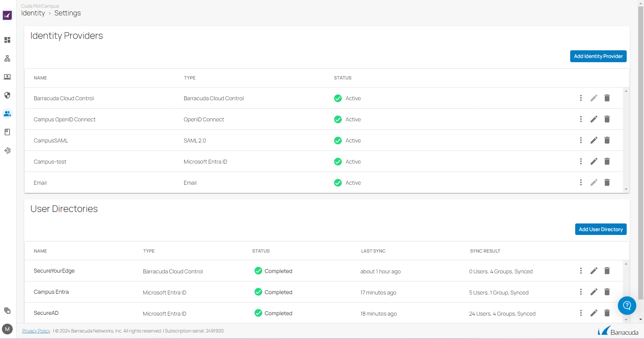Delete the Barracuda Cloud Control identity provider
Screen dimensions: 644x339
(x=607, y=98)
